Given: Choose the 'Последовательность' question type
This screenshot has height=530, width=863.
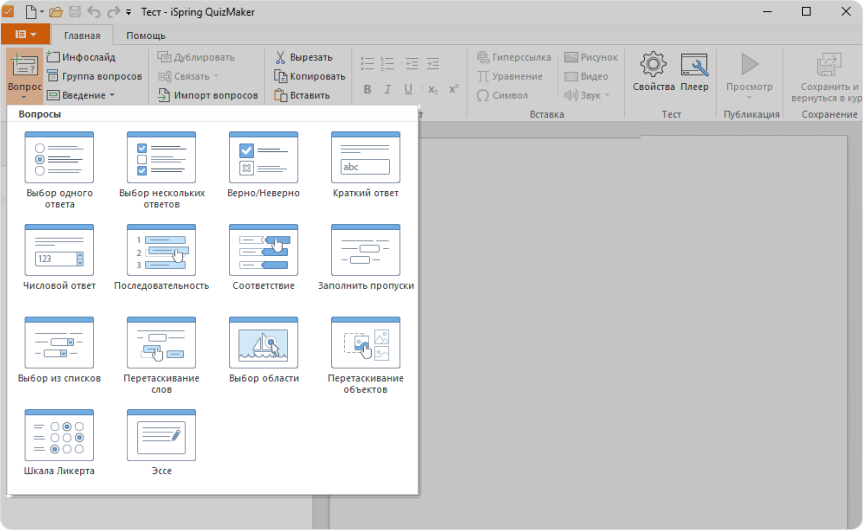Looking at the screenshot, I should tap(161, 250).
